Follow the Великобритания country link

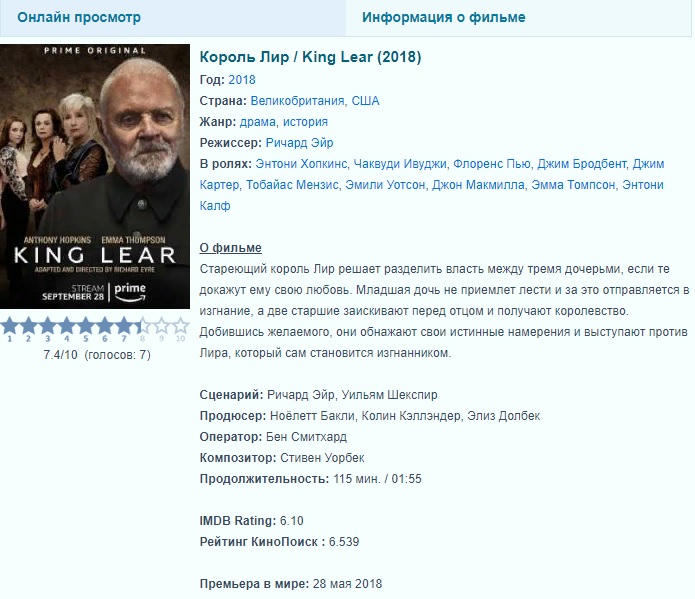coord(297,101)
